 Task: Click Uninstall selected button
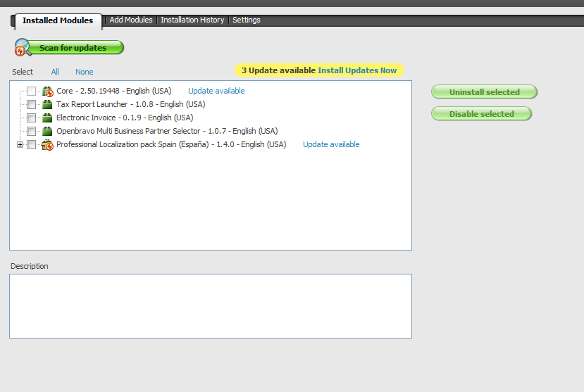[484, 92]
